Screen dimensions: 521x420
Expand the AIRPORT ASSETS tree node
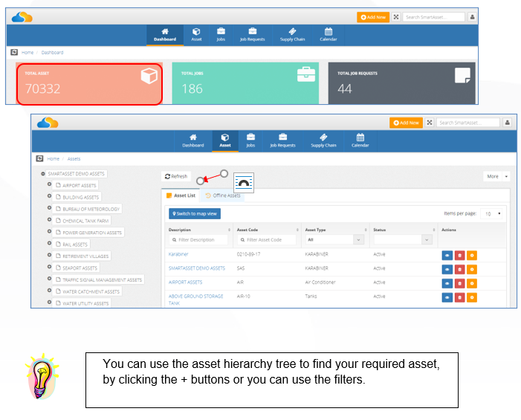(49, 184)
